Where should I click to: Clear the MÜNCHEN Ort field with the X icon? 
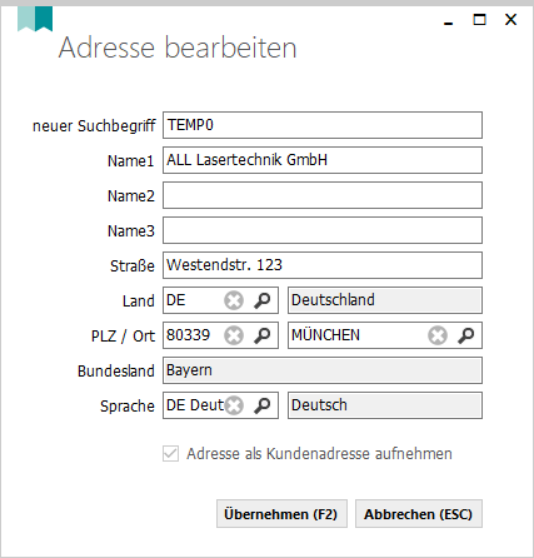(x=438, y=335)
